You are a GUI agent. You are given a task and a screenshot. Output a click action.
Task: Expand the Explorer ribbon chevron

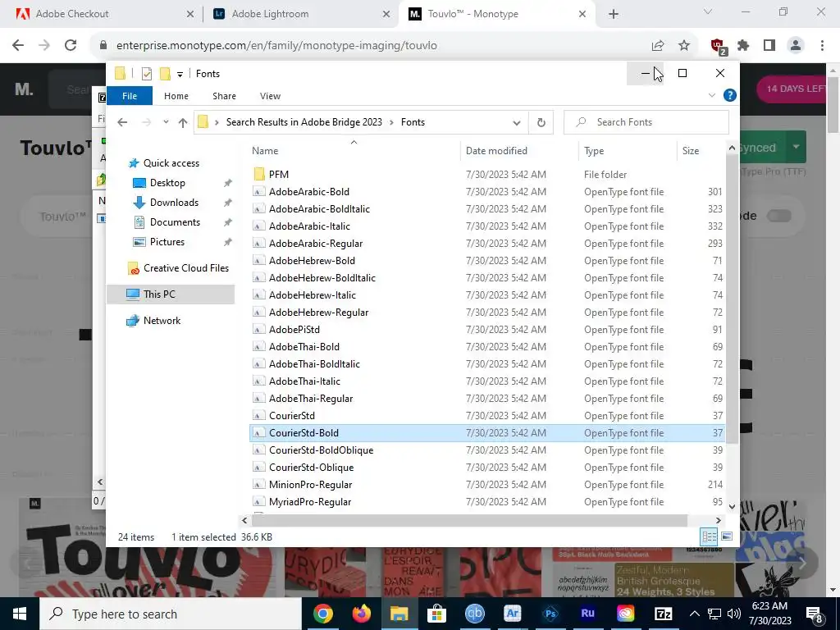click(712, 95)
